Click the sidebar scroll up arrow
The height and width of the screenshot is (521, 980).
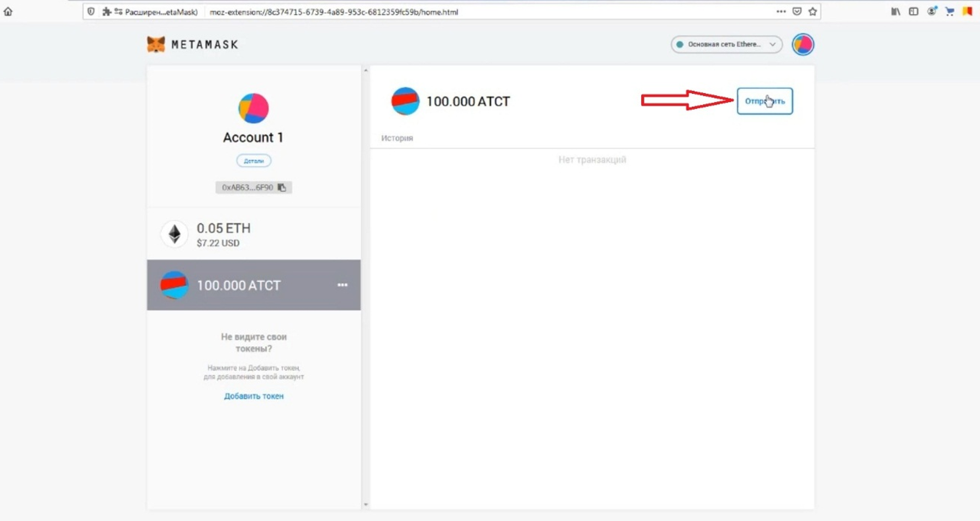(x=366, y=71)
